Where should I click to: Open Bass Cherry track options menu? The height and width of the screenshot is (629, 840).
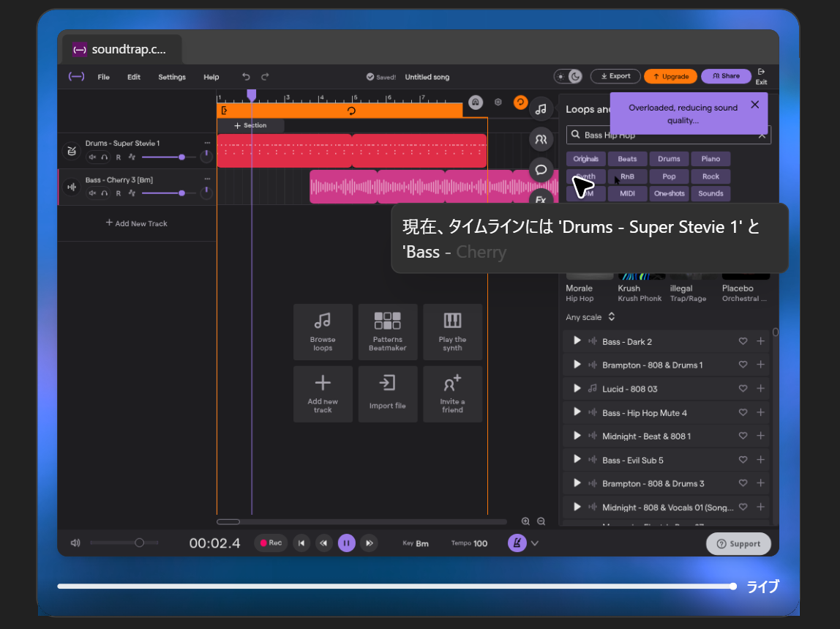pyautogui.click(x=207, y=179)
